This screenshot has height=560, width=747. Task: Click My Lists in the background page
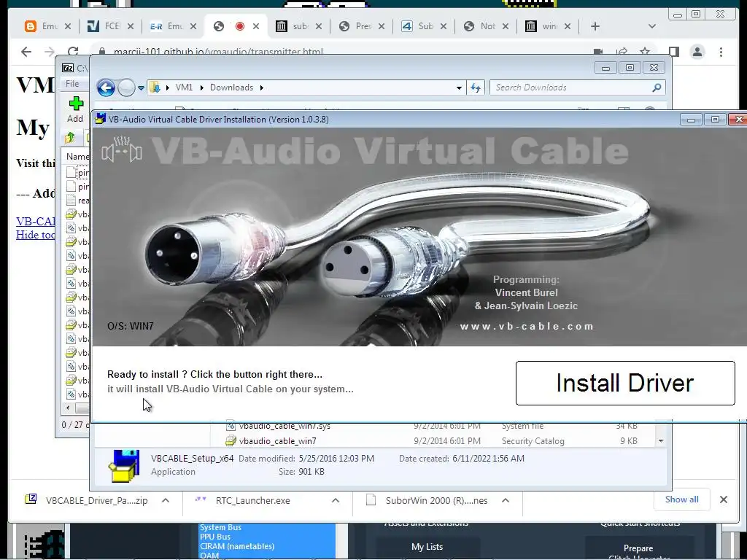(x=427, y=547)
